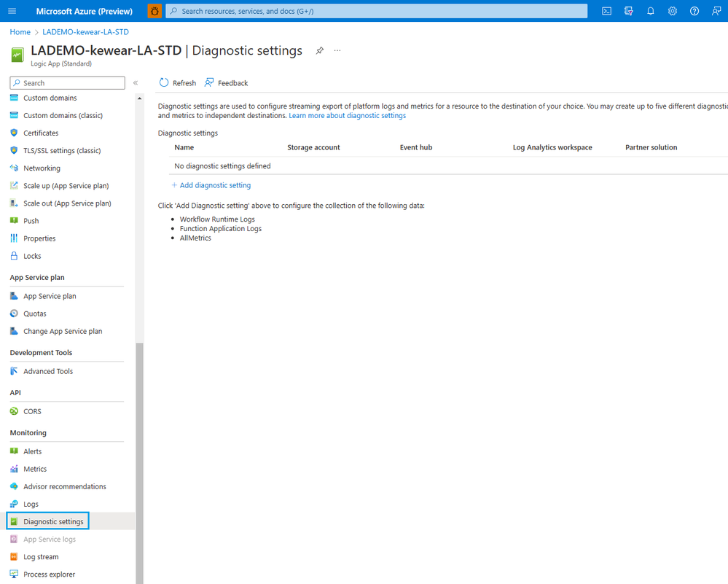Select Log stream in Monitoring menu
728x584 pixels.
41,556
